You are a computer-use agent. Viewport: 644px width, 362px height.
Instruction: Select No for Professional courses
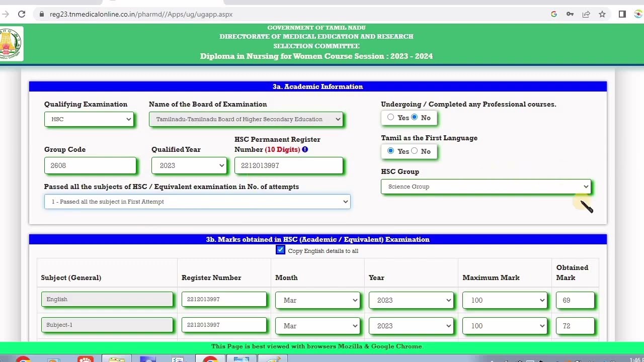pyautogui.click(x=414, y=117)
